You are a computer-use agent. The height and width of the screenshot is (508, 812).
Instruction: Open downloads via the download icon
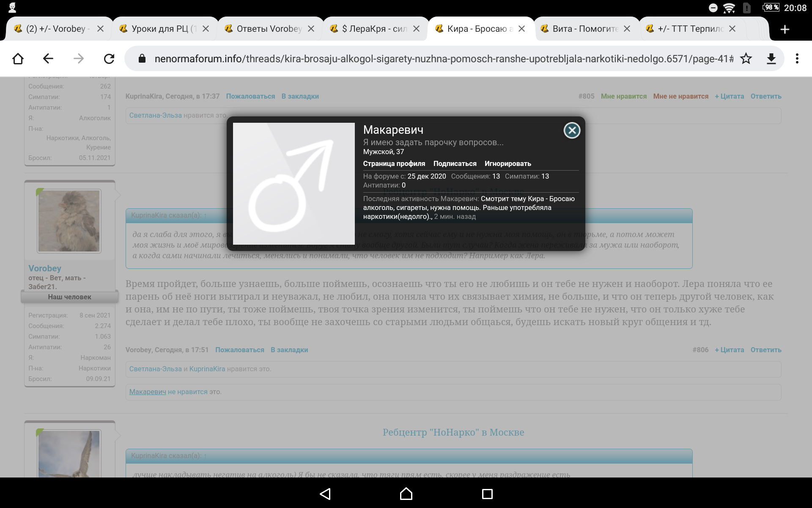coord(771,59)
